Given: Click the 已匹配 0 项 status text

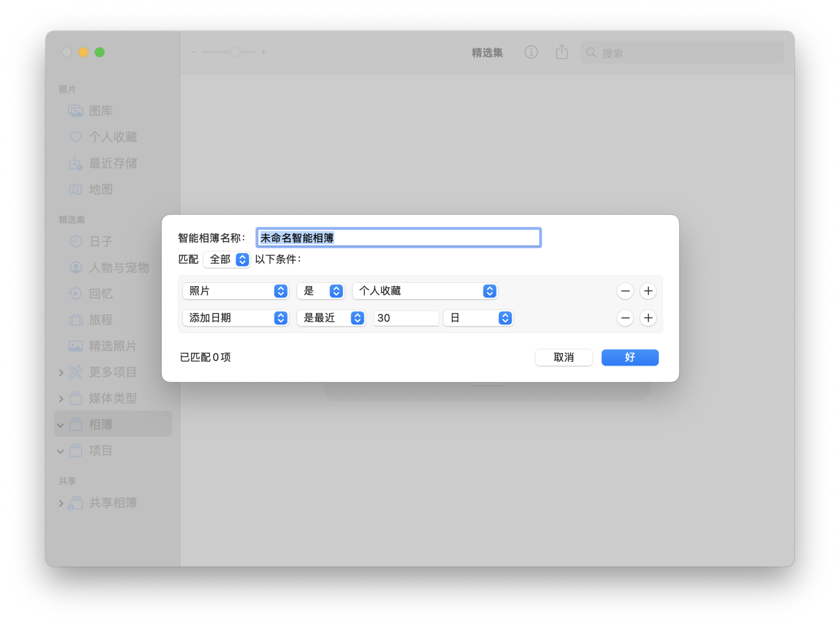Looking at the screenshot, I should point(205,357).
